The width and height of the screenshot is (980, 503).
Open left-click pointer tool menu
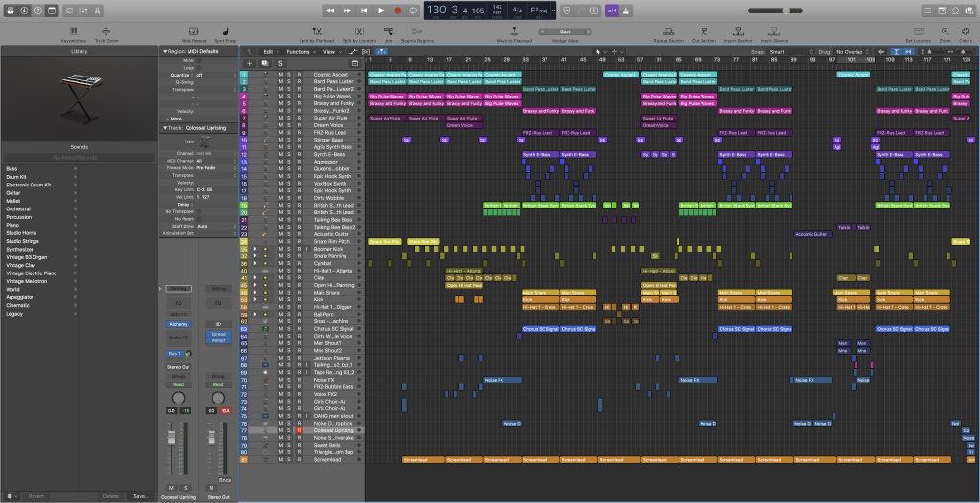599,52
